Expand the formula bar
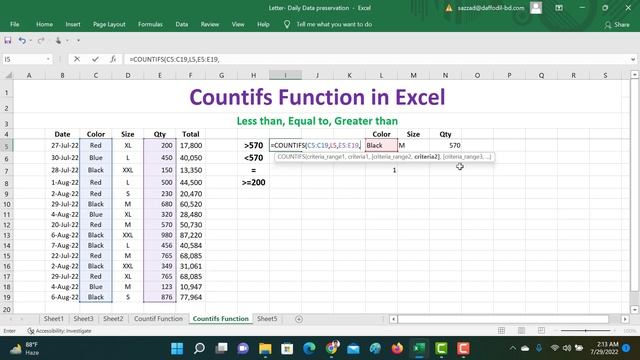This screenshot has width=640, height=360. tap(633, 59)
